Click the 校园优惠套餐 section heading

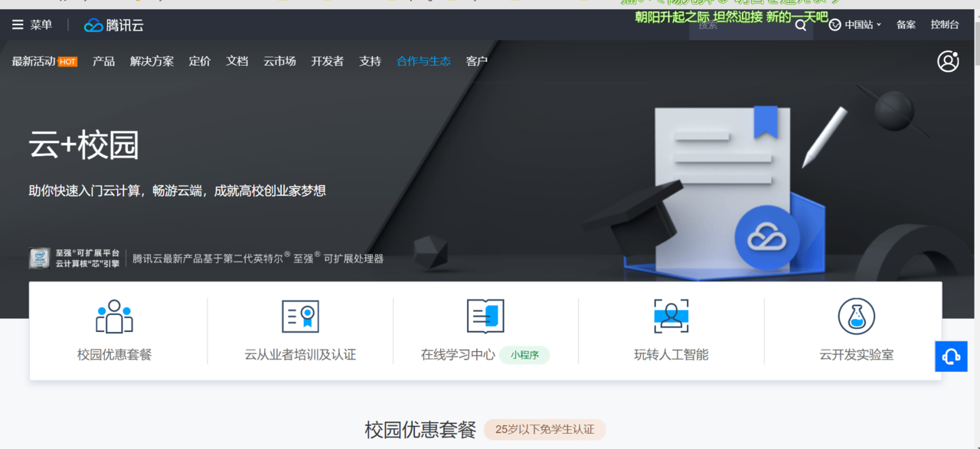[420, 429]
